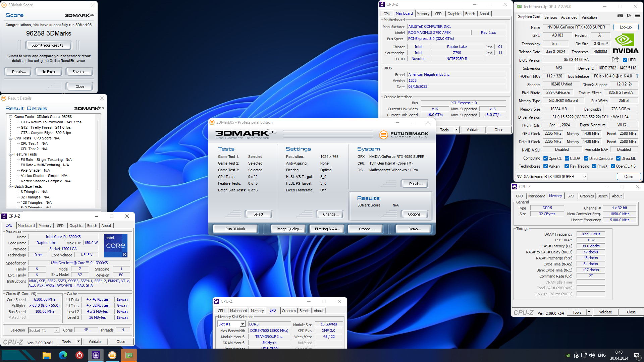This screenshot has height=362, width=644.
Task: Toggle the Vulkan checkbox
Action: (546, 166)
